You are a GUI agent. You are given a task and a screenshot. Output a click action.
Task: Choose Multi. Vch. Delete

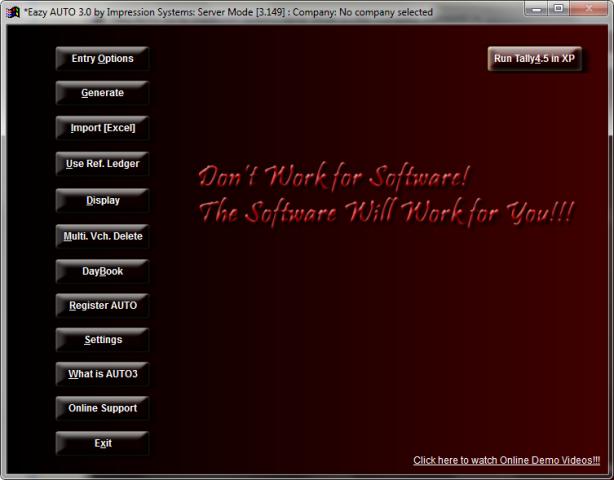pyautogui.click(x=102, y=236)
